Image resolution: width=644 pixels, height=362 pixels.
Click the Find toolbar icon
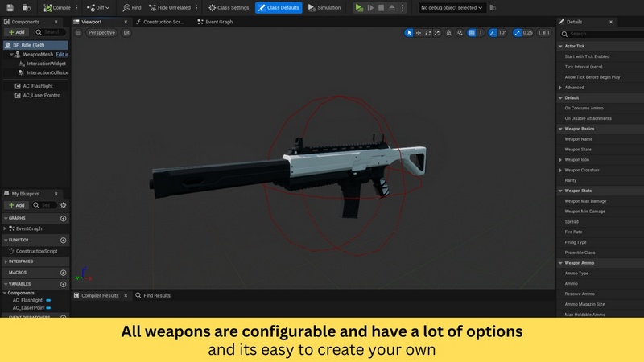tap(131, 7)
